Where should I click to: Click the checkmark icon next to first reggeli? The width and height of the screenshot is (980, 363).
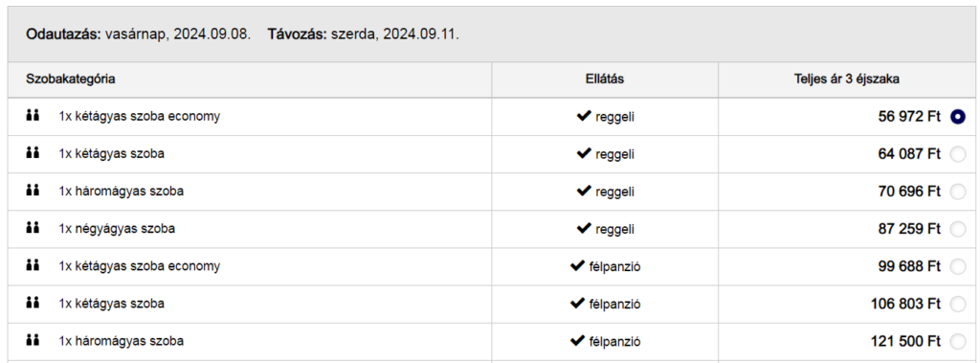[584, 116]
